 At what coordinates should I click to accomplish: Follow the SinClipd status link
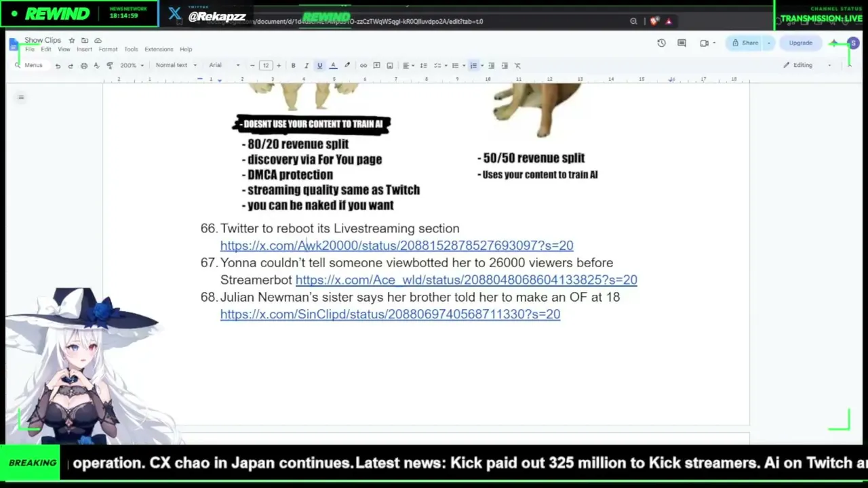[x=390, y=314]
